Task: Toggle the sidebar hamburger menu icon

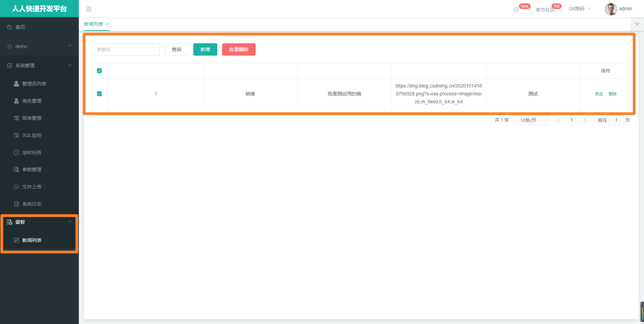Action: 89,9
